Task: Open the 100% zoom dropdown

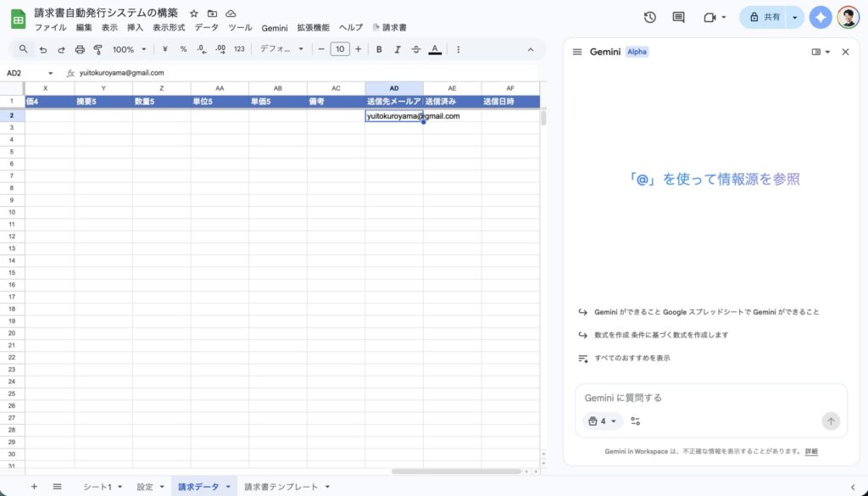Action: [130, 49]
